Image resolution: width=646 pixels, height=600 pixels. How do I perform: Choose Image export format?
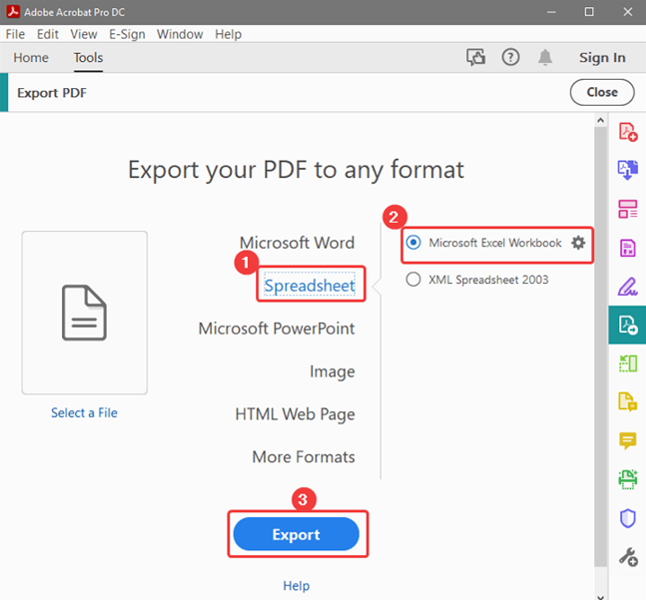click(332, 372)
